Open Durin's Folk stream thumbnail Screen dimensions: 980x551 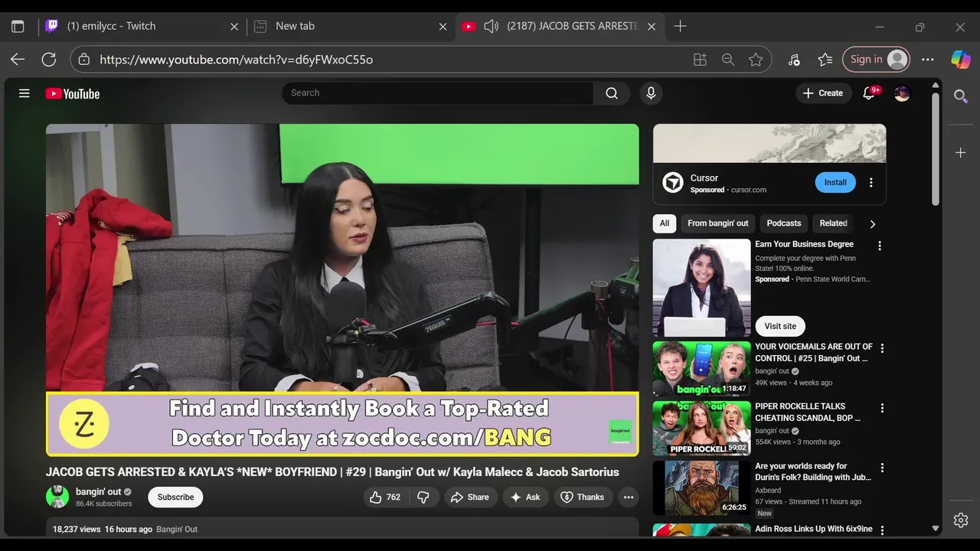701,487
